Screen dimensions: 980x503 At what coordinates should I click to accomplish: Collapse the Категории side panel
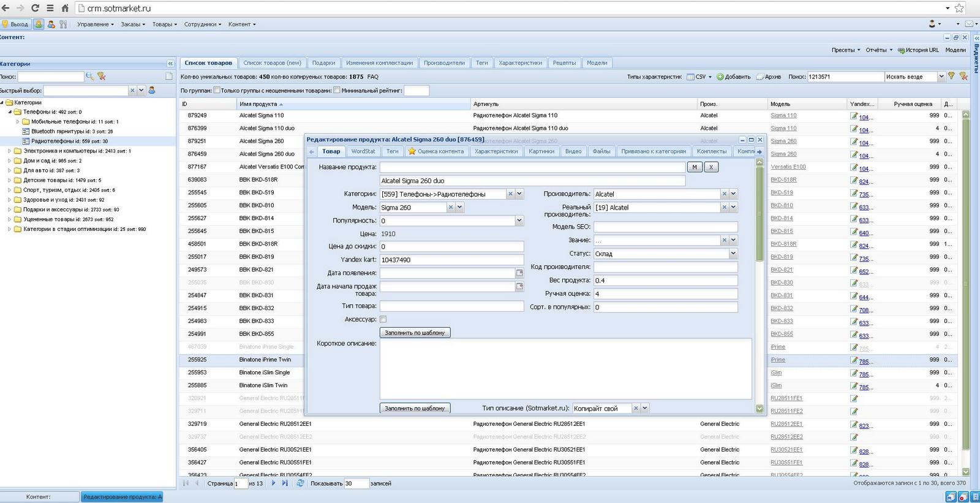(170, 64)
